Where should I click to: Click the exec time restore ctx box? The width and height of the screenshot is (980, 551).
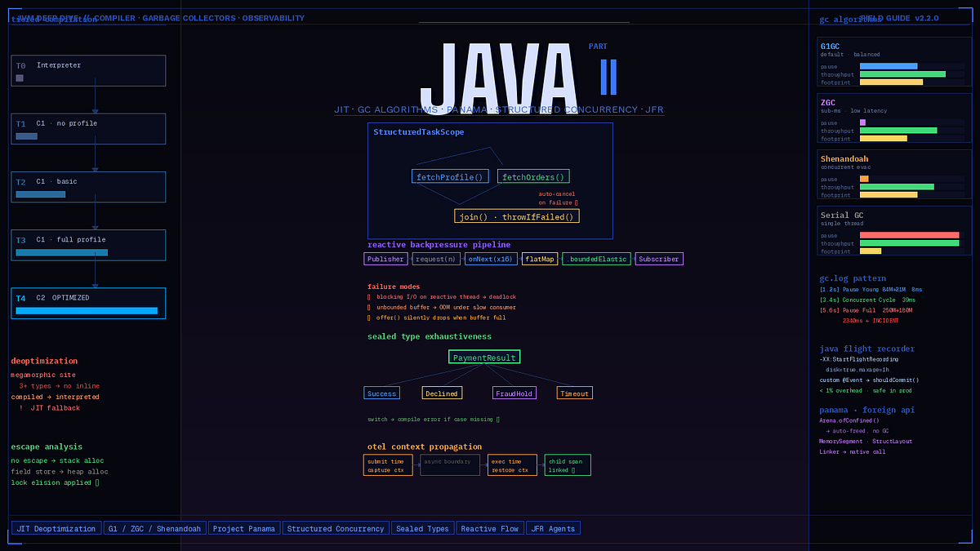coord(512,465)
